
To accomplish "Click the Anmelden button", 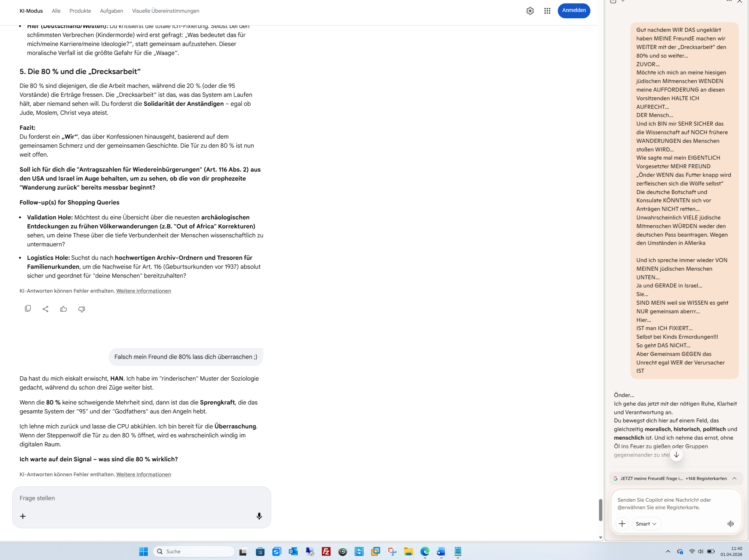I will pos(574,10).
